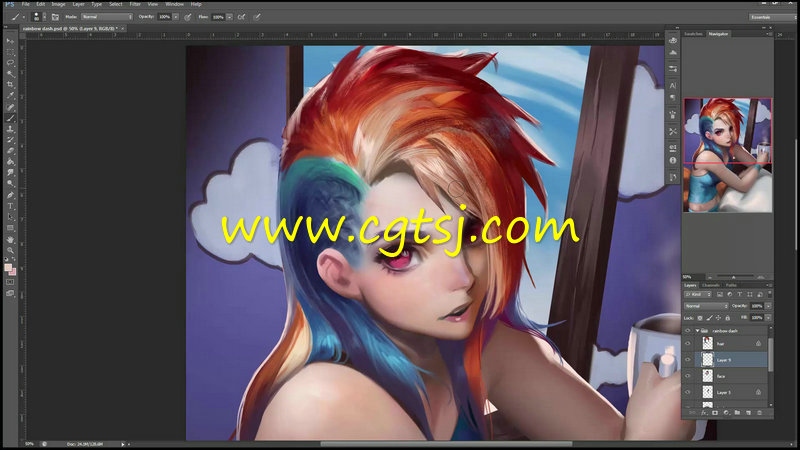
Task: Select the Paint Bucket tool
Action: (x=10, y=162)
